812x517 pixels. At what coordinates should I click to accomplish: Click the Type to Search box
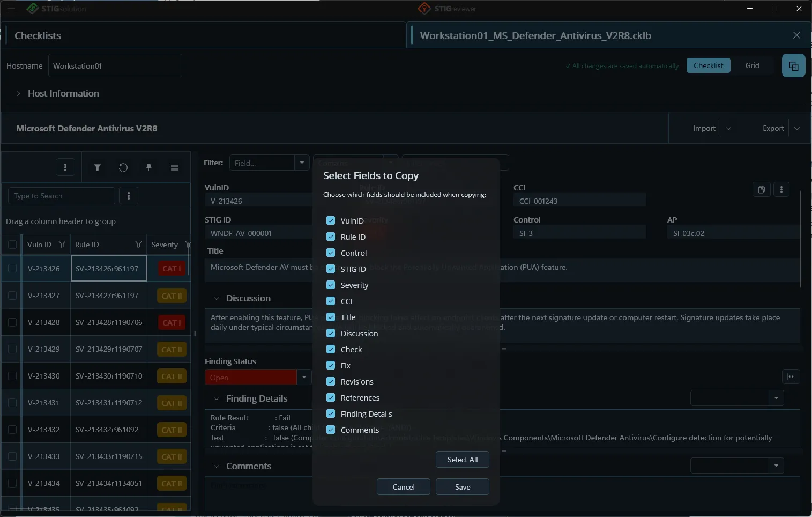tap(62, 196)
